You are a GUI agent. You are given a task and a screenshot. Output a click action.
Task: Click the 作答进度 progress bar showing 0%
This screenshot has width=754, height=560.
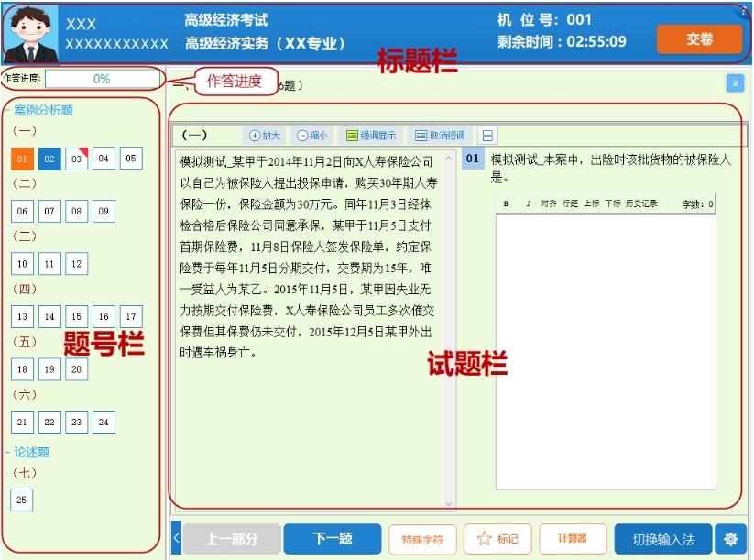pyautogui.click(x=102, y=79)
